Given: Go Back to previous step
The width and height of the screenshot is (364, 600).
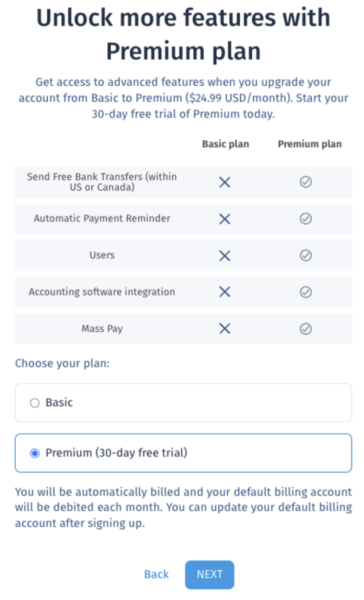Looking at the screenshot, I should [x=156, y=574].
